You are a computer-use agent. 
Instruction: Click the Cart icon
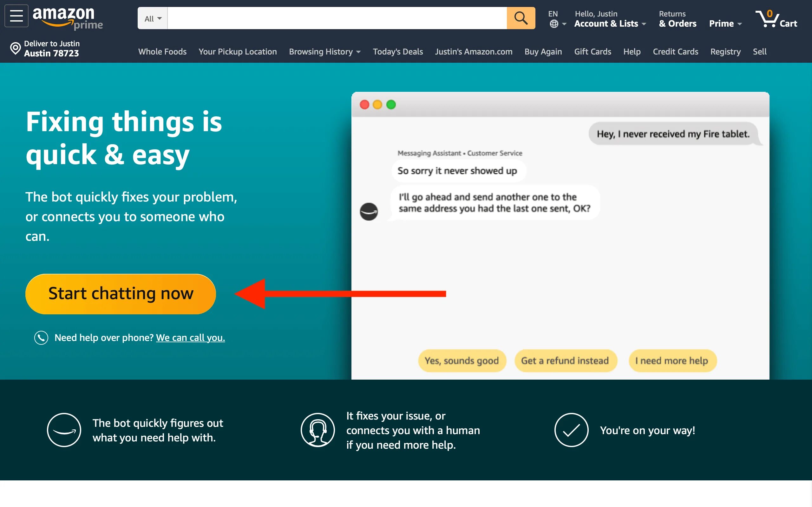769,18
